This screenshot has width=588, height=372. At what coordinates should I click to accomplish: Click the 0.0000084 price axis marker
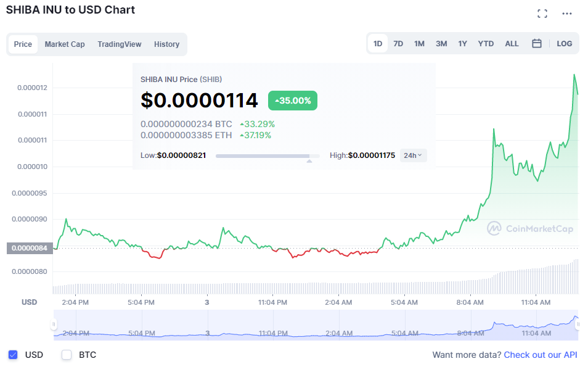30,248
